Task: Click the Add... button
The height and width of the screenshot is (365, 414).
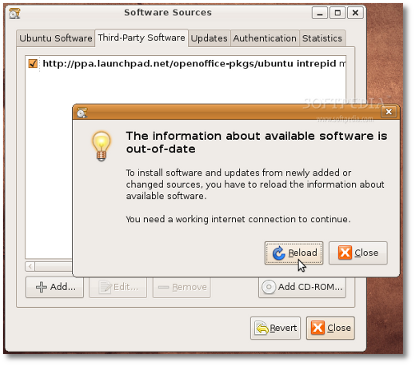Action: pyautogui.click(x=55, y=287)
